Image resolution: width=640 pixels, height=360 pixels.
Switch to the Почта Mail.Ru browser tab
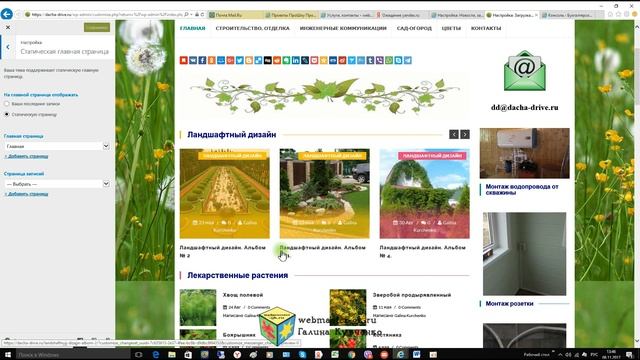click(235, 15)
